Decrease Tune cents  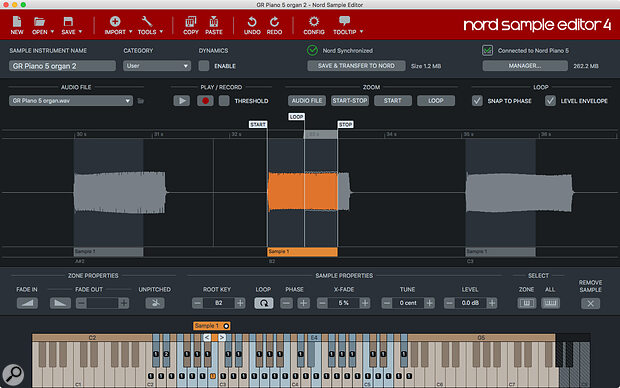click(387, 303)
